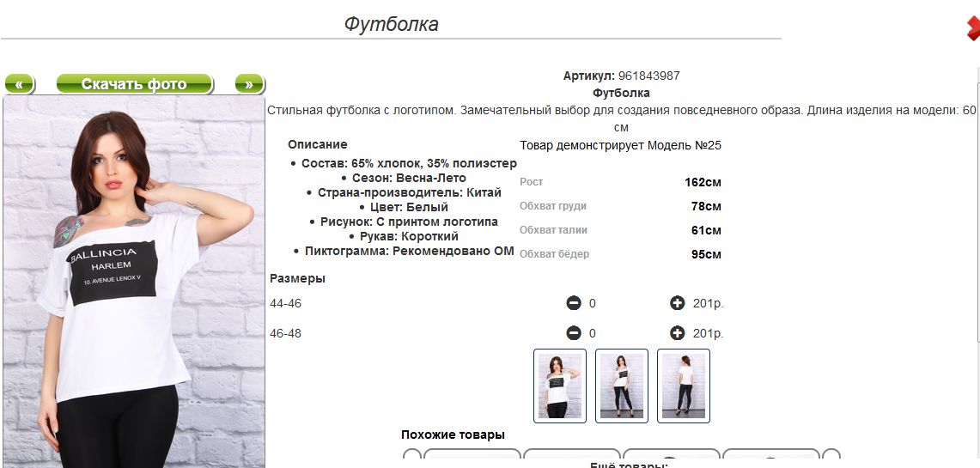Increase quantity for size 46-48

click(x=677, y=333)
